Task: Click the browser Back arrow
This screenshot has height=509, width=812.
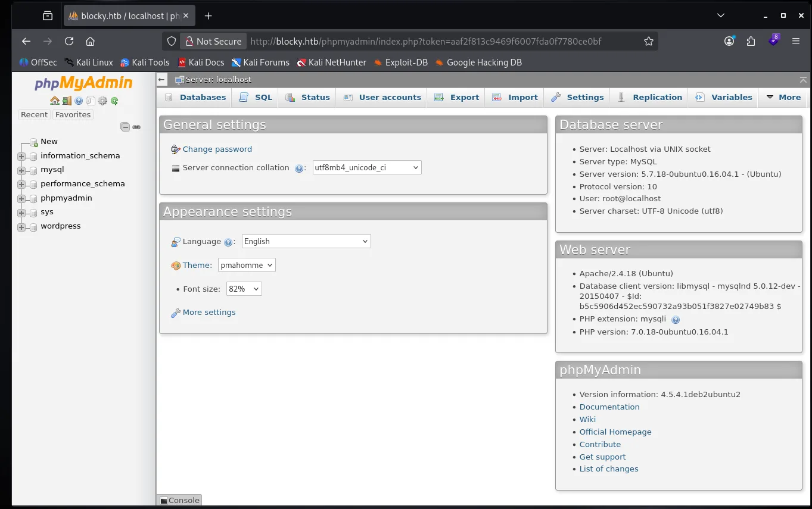Action: [x=26, y=41]
